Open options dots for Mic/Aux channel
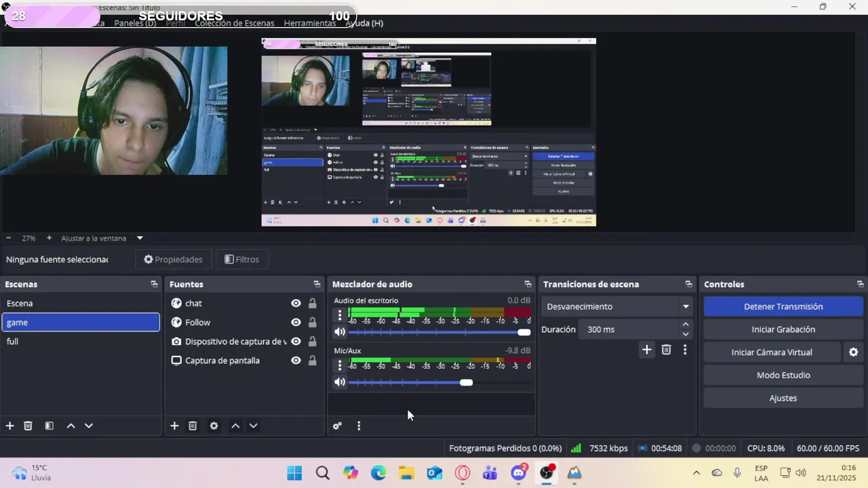 [x=340, y=365]
